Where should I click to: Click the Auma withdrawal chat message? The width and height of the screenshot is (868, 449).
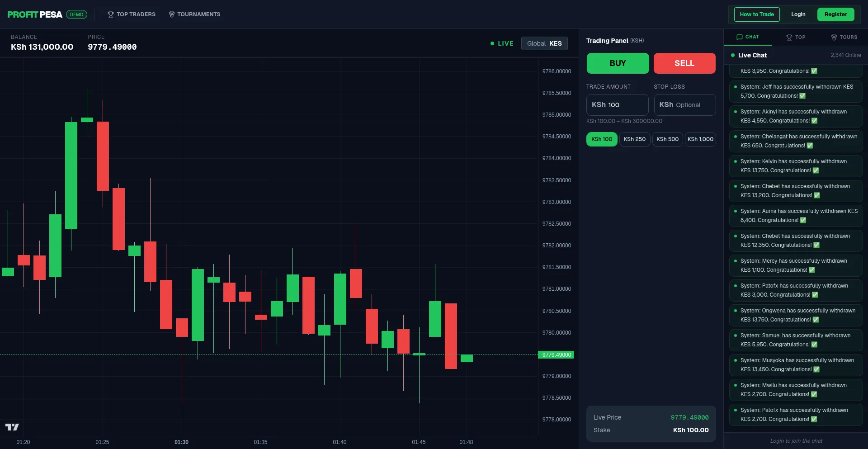pos(796,216)
